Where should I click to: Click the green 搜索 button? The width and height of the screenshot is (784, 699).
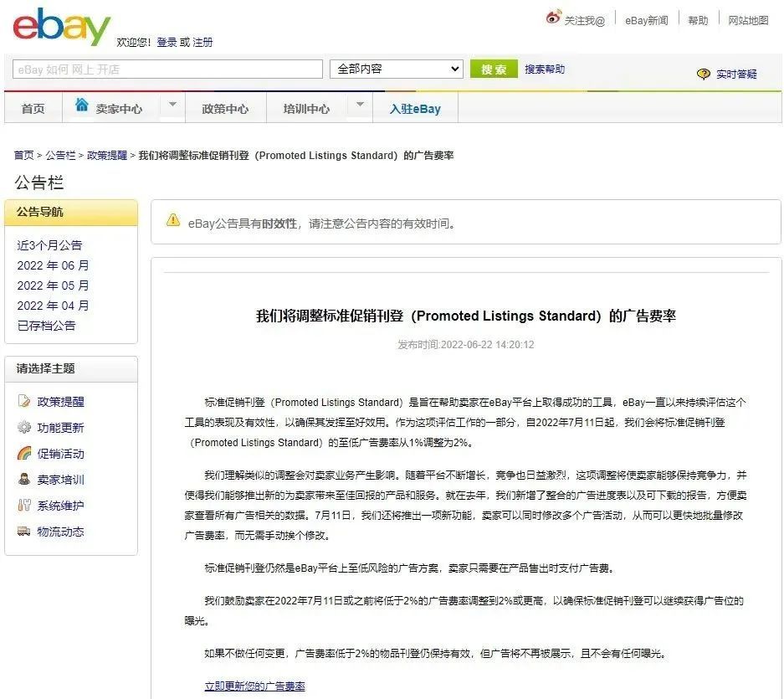click(494, 69)
